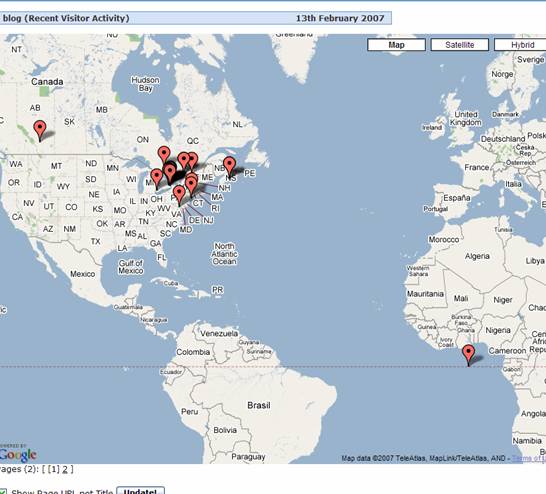Viewport: 546px width, 494px height.
Task: Click the Algeria country label
Action: (x=477, y=256)
